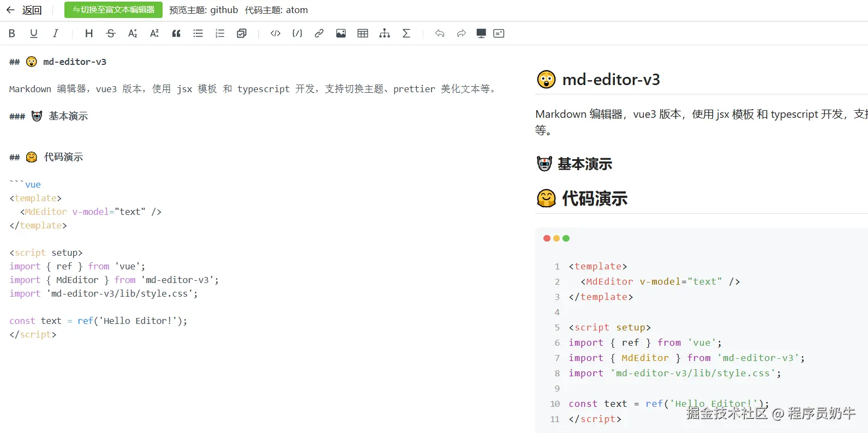Click the 基本演示 preview heading
This screenshot has height=433, width=868.
[574, 164]
